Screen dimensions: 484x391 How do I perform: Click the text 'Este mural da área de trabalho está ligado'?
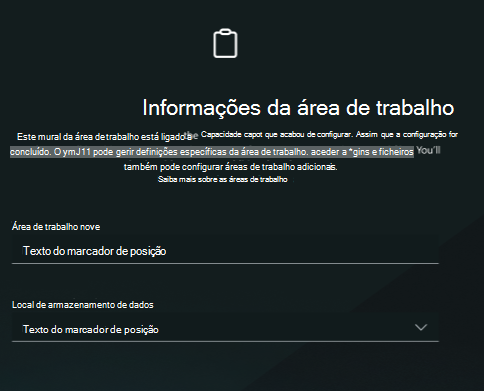[102, 137]
